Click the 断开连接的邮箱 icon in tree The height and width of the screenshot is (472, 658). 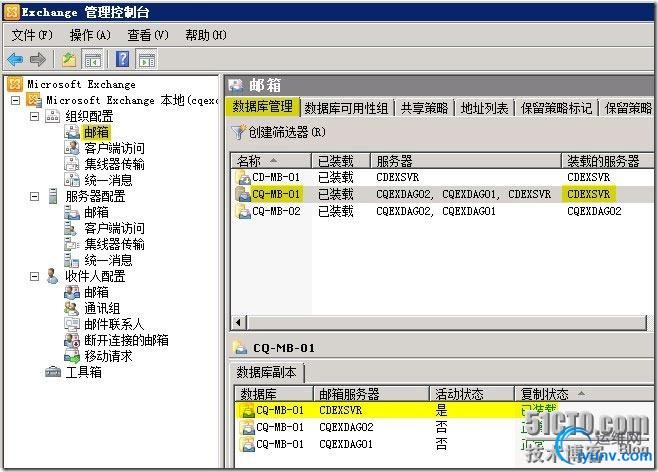[72, 340]
